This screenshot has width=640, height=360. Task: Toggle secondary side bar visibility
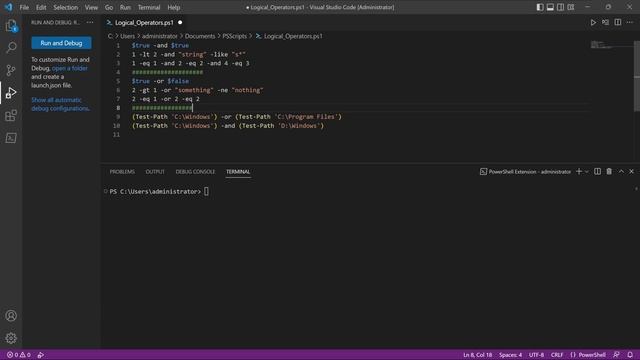pyautogui.click(x=561, y=7)
